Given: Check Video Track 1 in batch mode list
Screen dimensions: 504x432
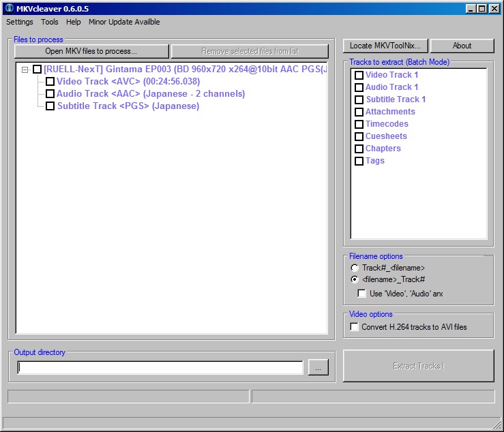Looking at the screenshot, I should tap(359, 75).
